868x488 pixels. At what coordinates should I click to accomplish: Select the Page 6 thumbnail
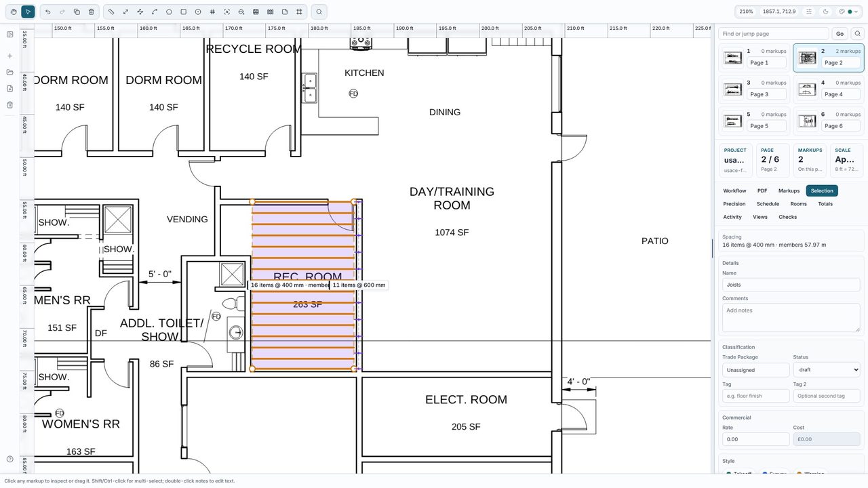828,121
